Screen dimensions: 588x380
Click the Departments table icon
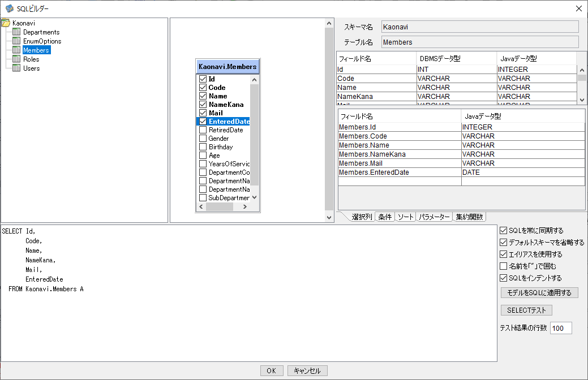[16, 32]
